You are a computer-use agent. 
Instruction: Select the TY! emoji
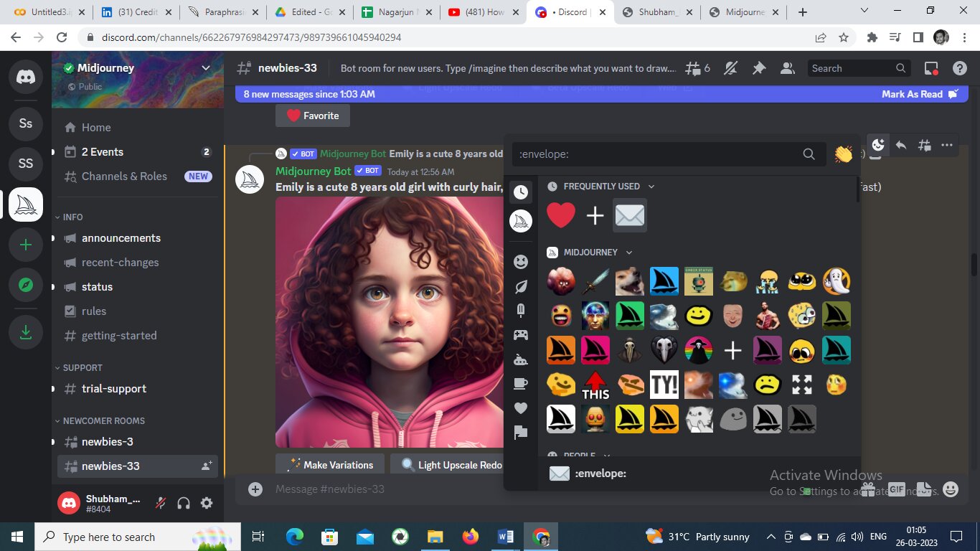664,385
